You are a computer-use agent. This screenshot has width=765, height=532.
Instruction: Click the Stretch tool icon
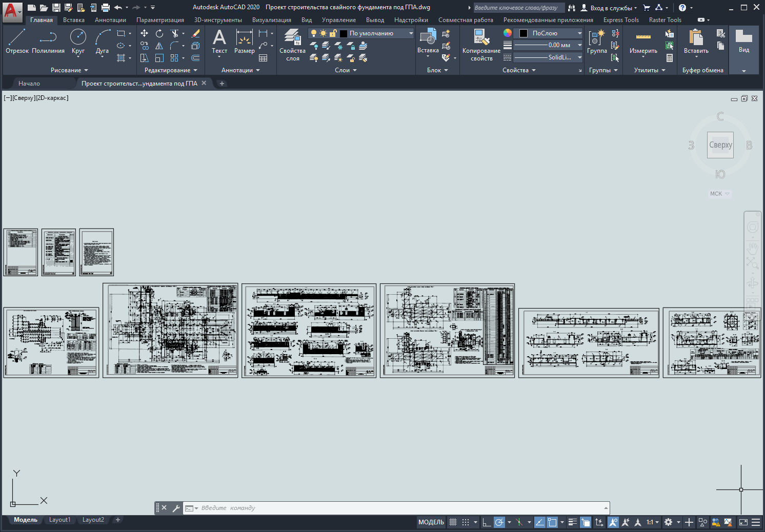(x=144, y=58)
